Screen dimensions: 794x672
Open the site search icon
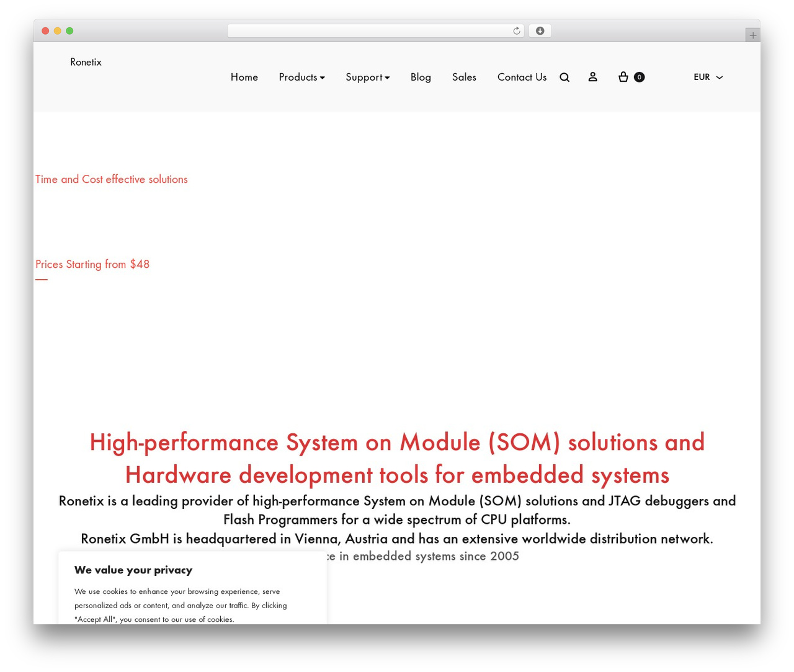click(564, 77)
